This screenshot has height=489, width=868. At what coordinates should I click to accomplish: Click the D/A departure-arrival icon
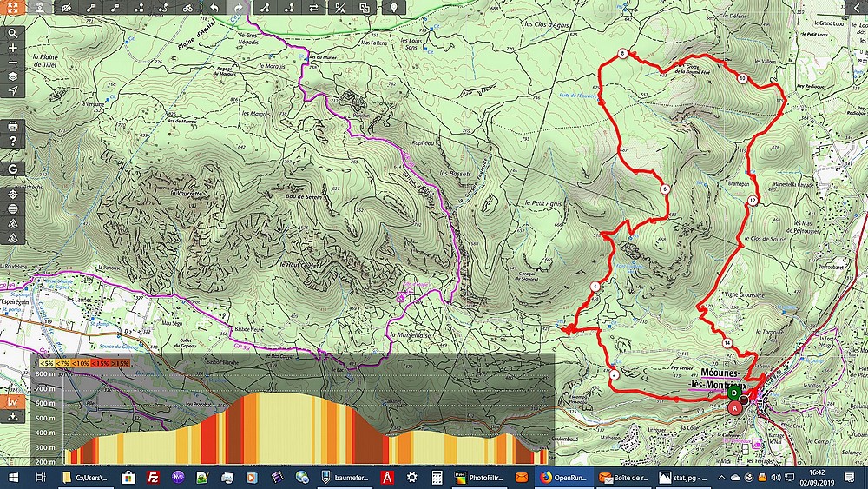coord(340,8)
